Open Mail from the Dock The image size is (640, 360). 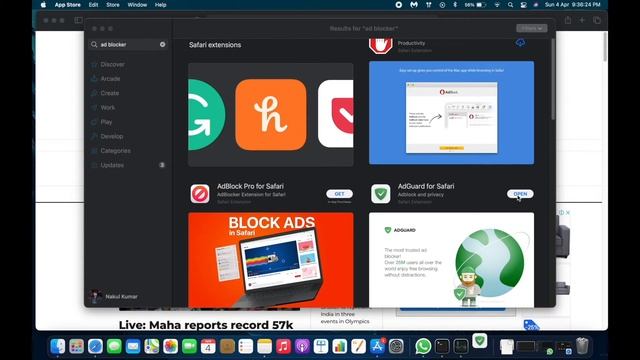tap(133, 347)
